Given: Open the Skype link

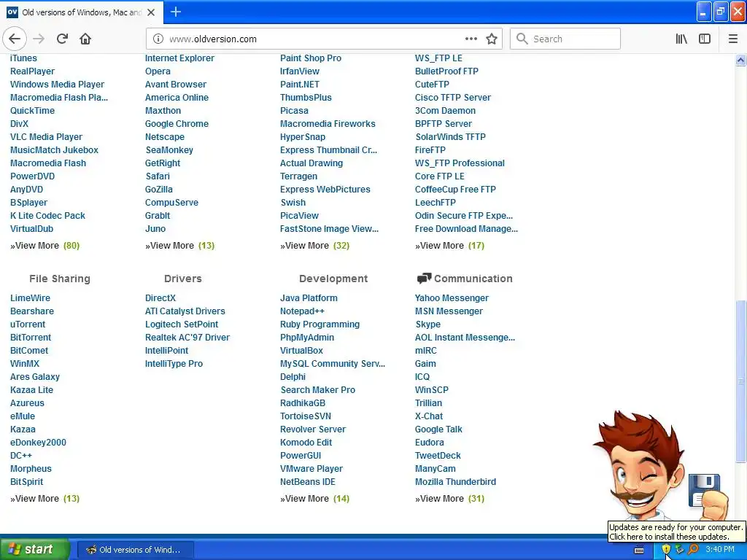Looking at the screenshot, I should [427, 324].
